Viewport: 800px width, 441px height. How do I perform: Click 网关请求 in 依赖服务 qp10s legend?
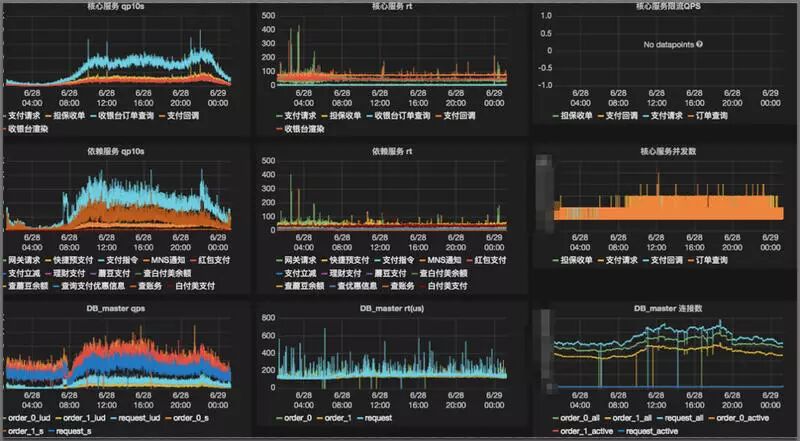(x=24, y=260)
